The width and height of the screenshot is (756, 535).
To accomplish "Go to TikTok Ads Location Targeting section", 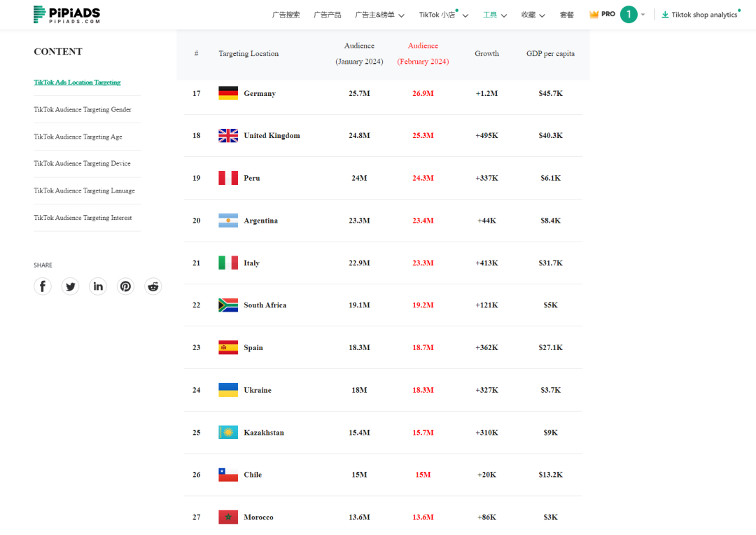I will (x=77, y=83).
